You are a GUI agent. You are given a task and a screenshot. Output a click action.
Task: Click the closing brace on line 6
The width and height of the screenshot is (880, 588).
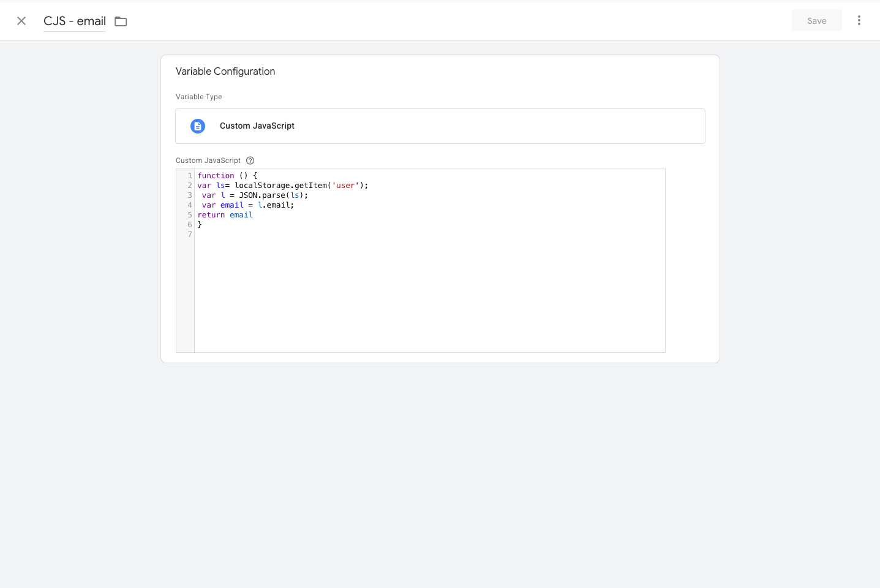click(x=200, y=225)
